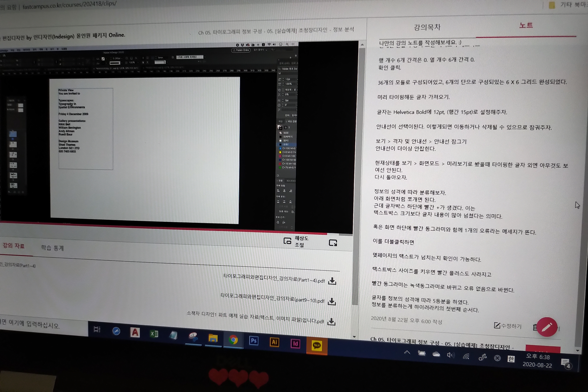The height and width of the screenshot is (392, 588).
Task: Open the Snipping Tool taskbar icon
Action: pyautogui.click(x=193, y=337)
